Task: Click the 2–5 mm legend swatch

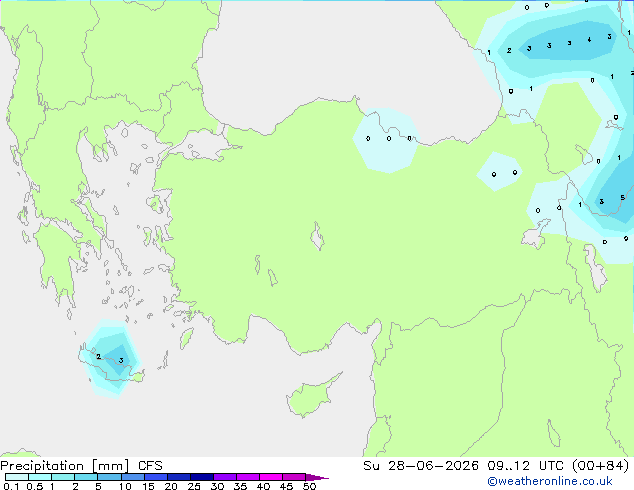Action: click(x=86, y=477)
